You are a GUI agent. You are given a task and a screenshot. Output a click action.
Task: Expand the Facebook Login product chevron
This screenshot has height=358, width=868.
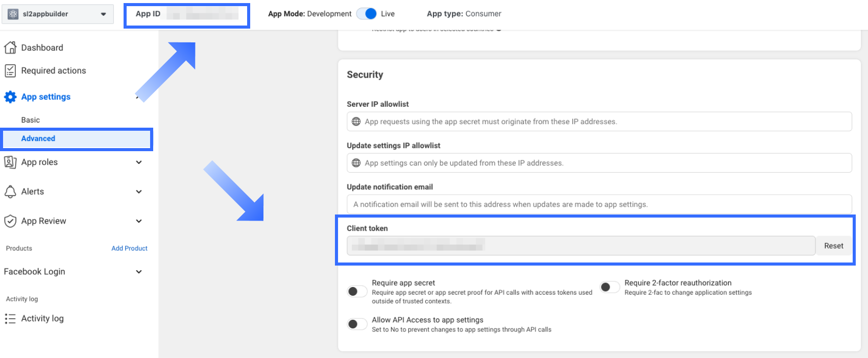click(x=139, y=272)
